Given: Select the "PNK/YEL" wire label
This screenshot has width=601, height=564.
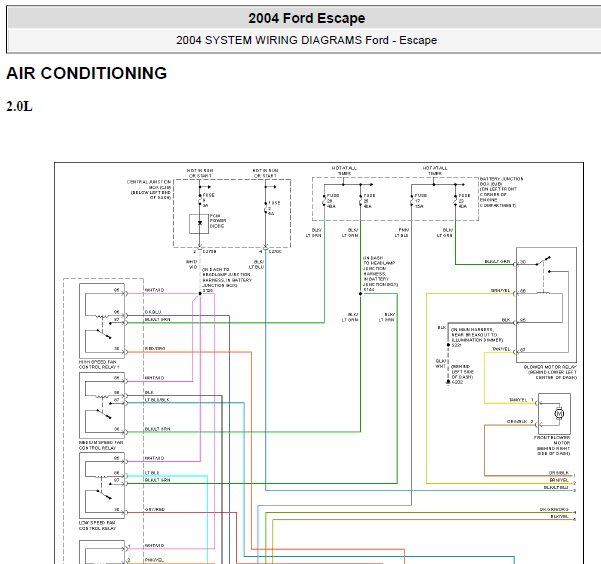Looking at the screenshot, I should [x=154, y=560].
